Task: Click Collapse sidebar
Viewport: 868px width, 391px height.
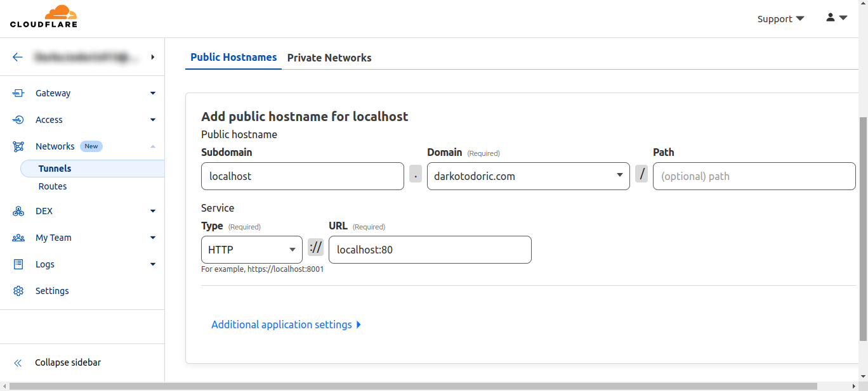Action: coord(67,362)
